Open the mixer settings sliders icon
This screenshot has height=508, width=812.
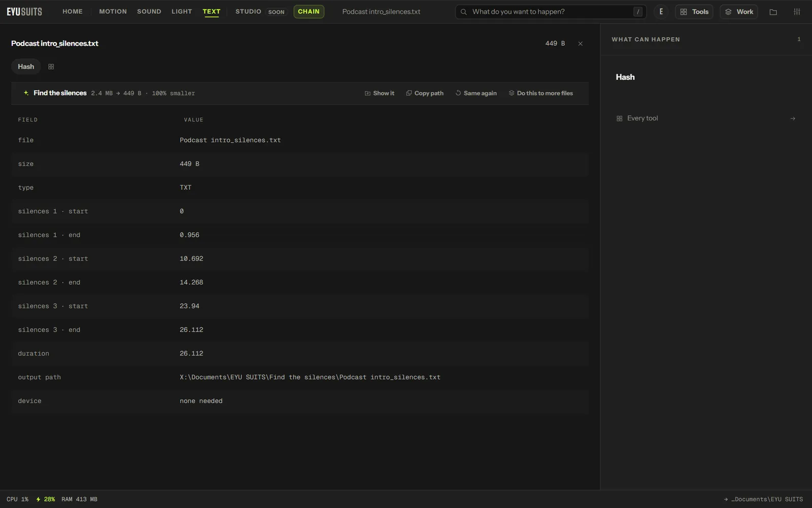point(797,12)
